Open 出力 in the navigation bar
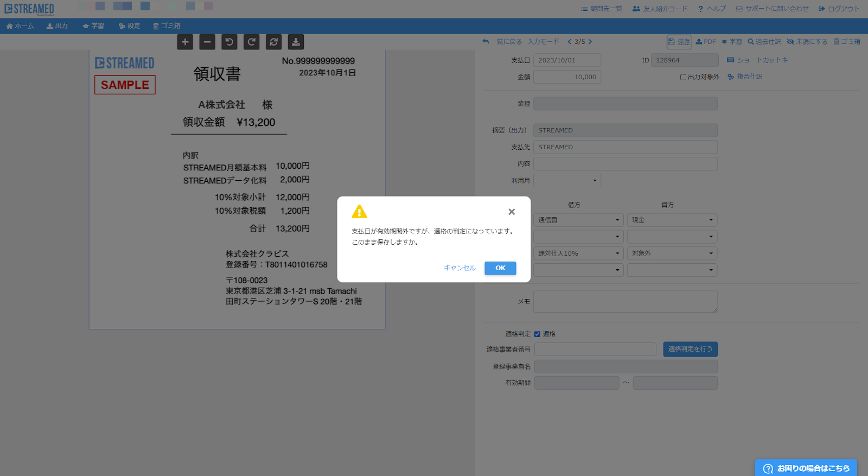Screen dimensions: 868x476 pos(57,26)
